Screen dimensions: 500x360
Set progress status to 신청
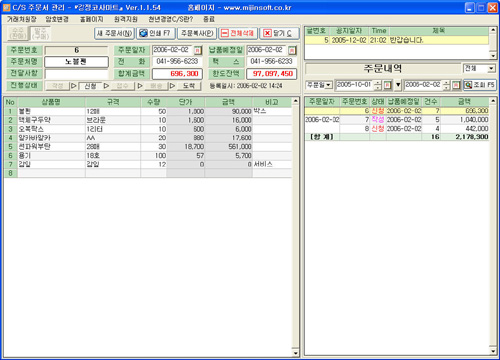(x=90, y=86)
